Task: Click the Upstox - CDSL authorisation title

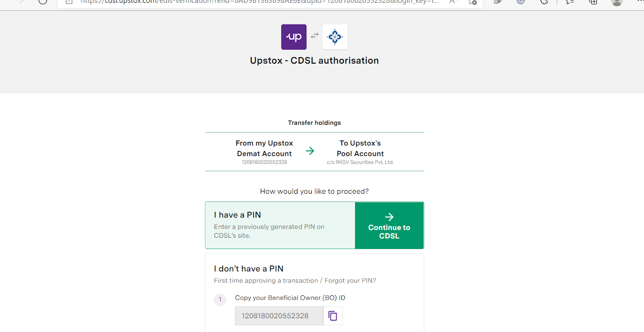Action: click(x=314, y=60)
